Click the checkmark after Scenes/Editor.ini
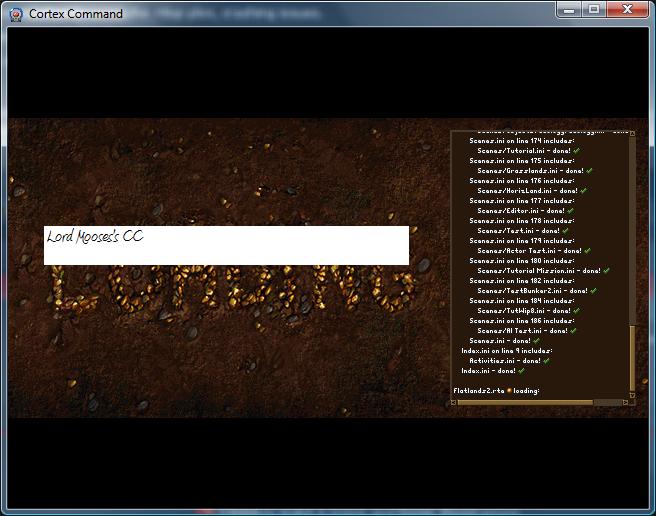Screen dimensions: 656x516 tap(571, 211)
